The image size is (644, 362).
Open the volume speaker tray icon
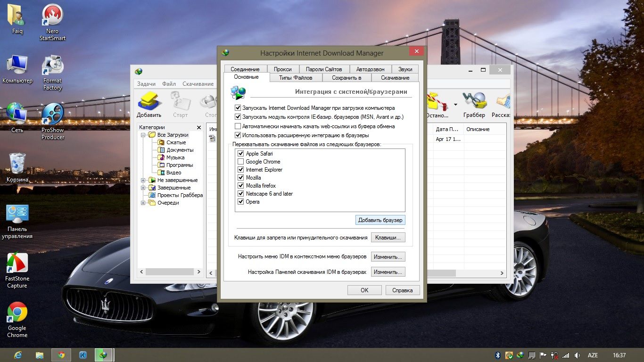[x=578, y=355]
